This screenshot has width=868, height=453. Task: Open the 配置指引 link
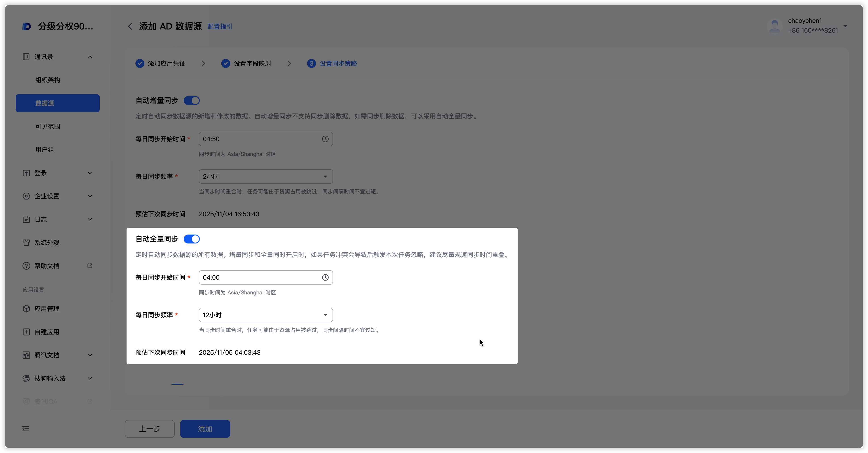[219, 27]
